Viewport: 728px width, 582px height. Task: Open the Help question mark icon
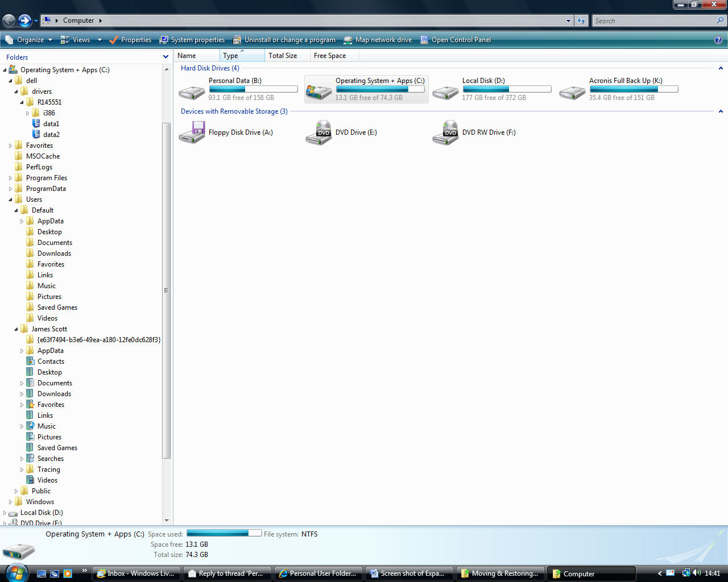(x=718, y=40)
